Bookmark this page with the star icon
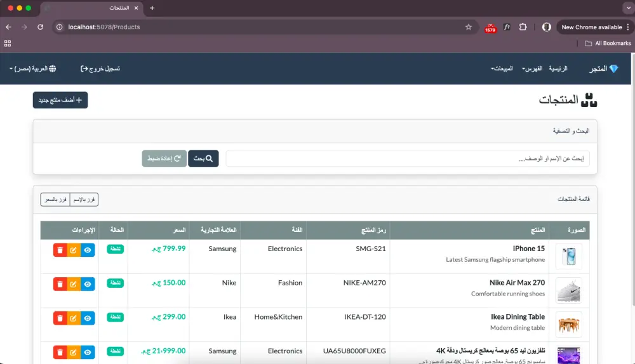Image resolution: width=635 pixels, height=364 pixels. [469, 27]
